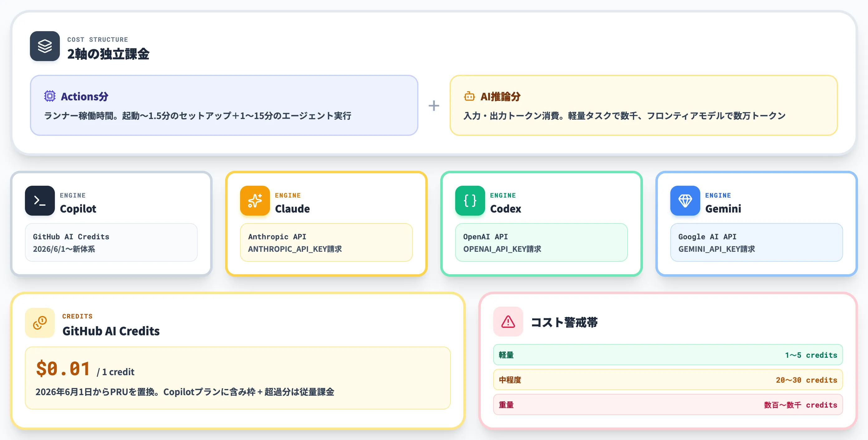This screenshot has width=868, height=440.
Task: Click the OPENAI_API_KEY請求 text
Action: tap(502, 249)
